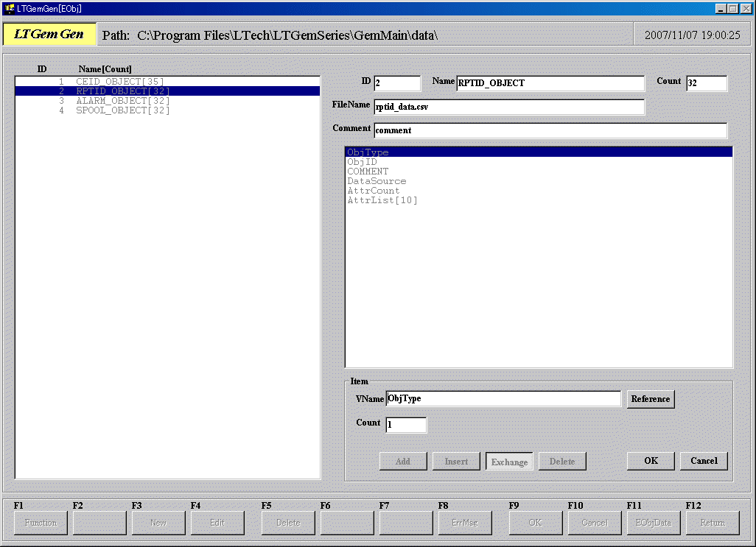Image resolution: width=756 pixels, height=547 pixels.
Task: Select CEID_OBJECT[35] in the object list
Action: coord(120,81)
